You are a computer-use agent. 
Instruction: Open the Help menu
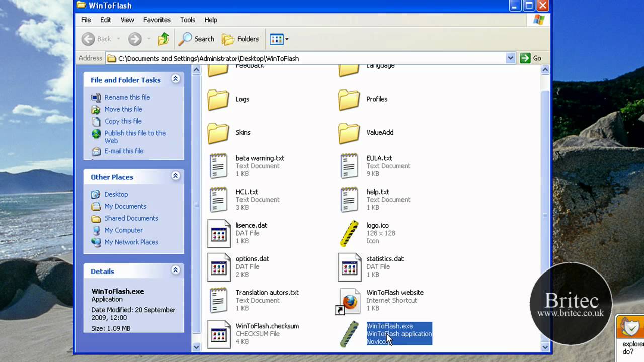[211, 20]
